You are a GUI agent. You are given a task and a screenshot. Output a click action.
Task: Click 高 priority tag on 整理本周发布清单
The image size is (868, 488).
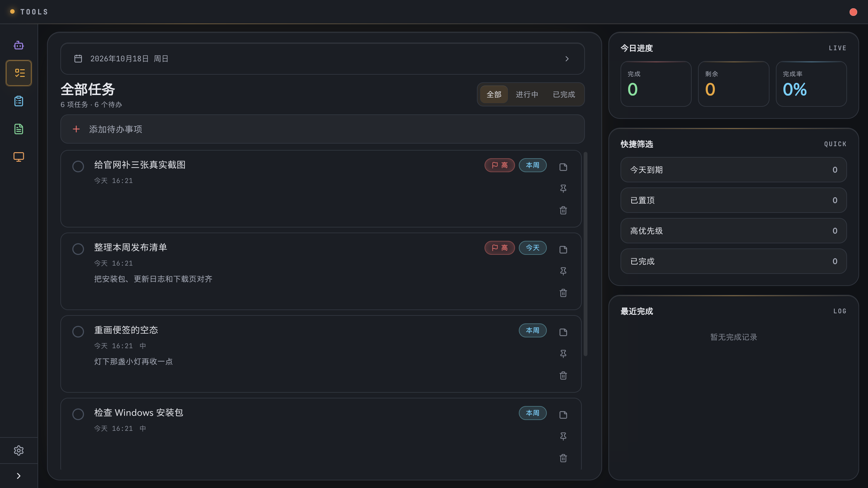coord(499,248)
